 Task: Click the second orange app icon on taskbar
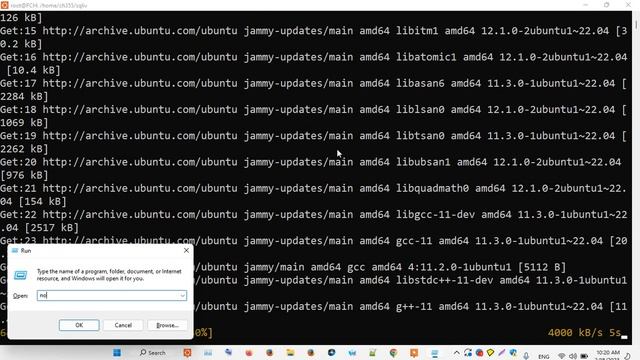414,353
